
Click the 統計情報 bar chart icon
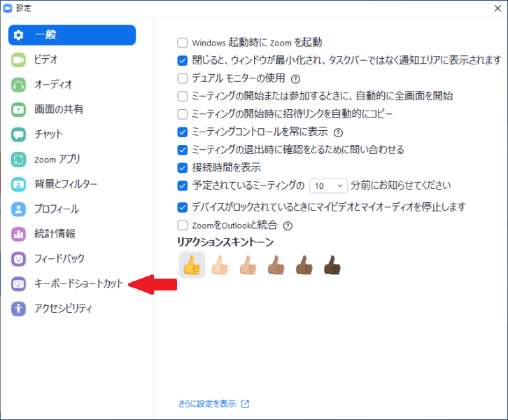click(18, 234)
